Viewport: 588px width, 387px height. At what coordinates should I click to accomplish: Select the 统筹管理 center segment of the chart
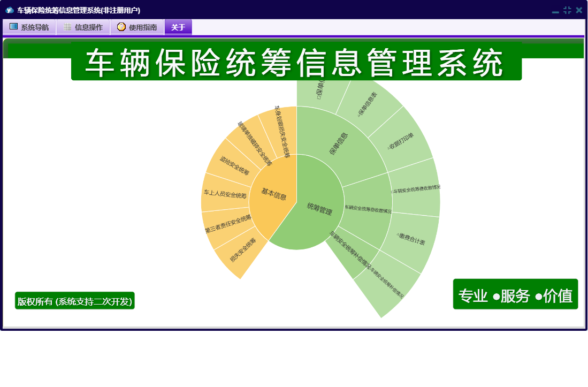pos(319,209)
